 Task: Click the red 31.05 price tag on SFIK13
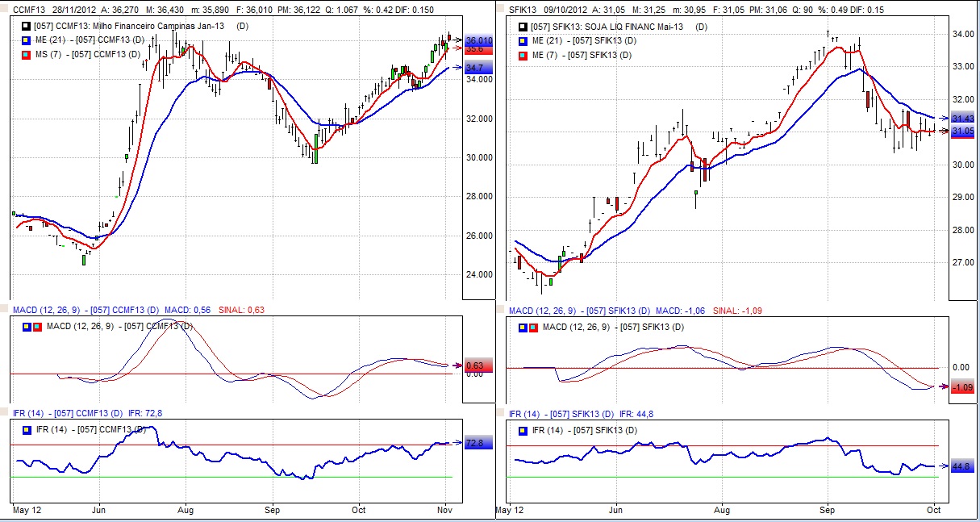pyautogui.click(x=963, y=132)
